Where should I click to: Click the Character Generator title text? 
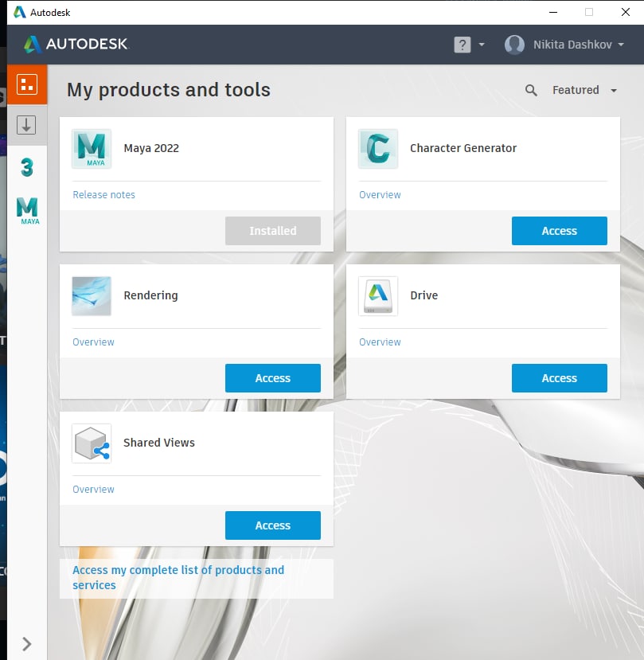(x=463, y=148)
